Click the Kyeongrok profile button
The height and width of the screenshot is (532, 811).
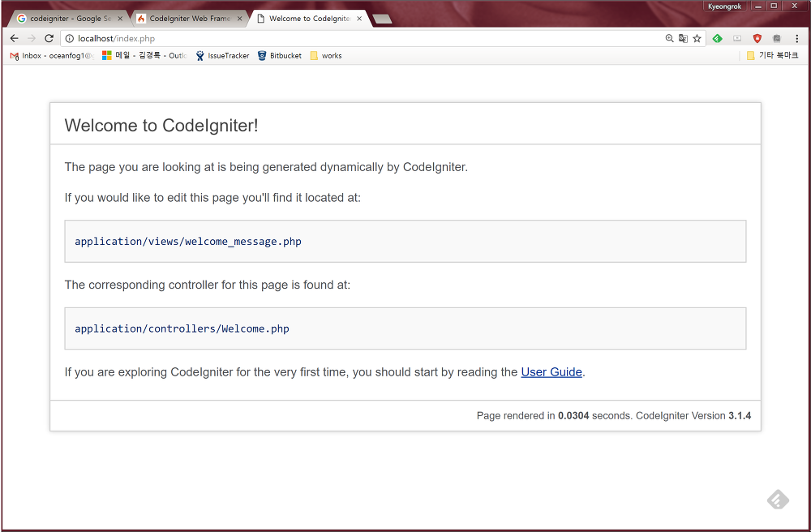coord(724,6)
